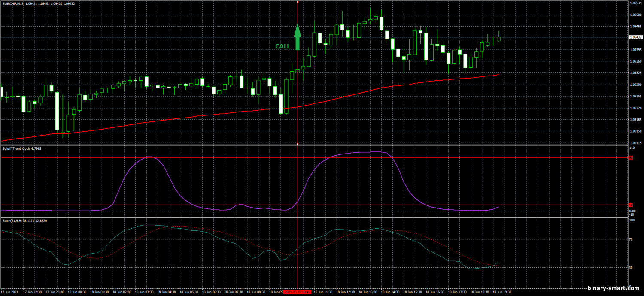644x296 pixels.
Task: Click the 1.09325 price axis label
Action: (x=635, y=73)
